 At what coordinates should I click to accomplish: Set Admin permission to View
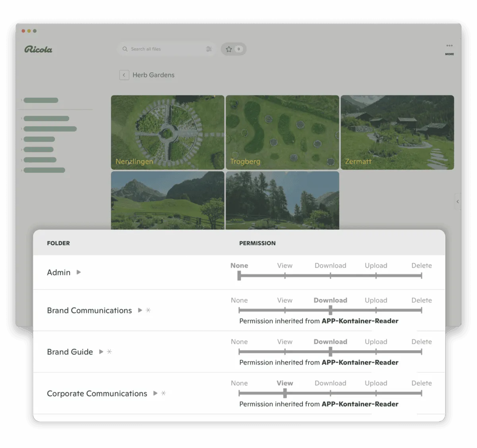click(285, 266)
